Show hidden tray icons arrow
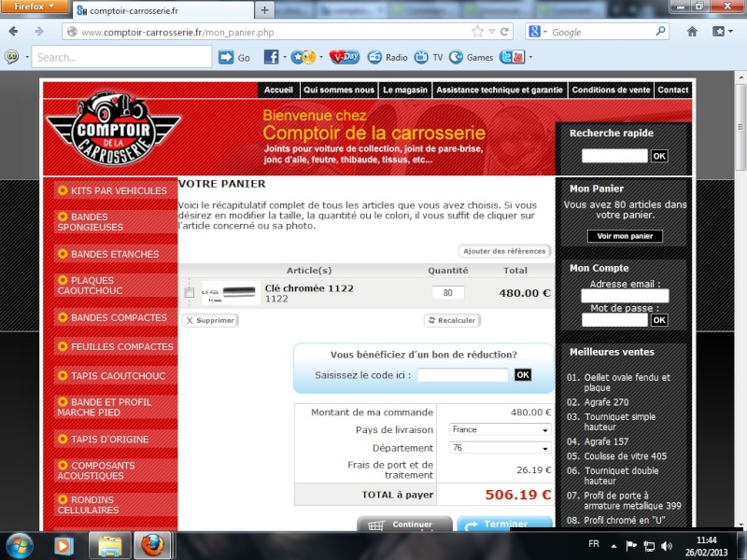Screen dimensions: 747x560 [x=613, y=546]
